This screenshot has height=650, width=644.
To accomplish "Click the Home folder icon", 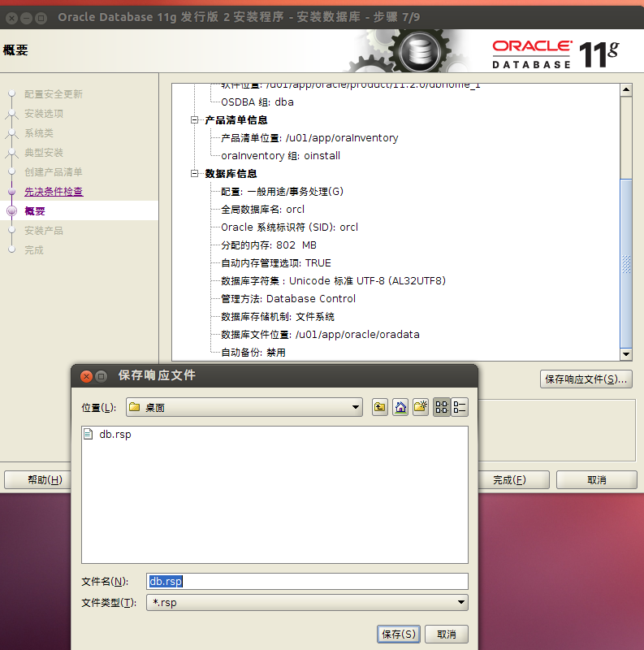I will click(400, 407).
